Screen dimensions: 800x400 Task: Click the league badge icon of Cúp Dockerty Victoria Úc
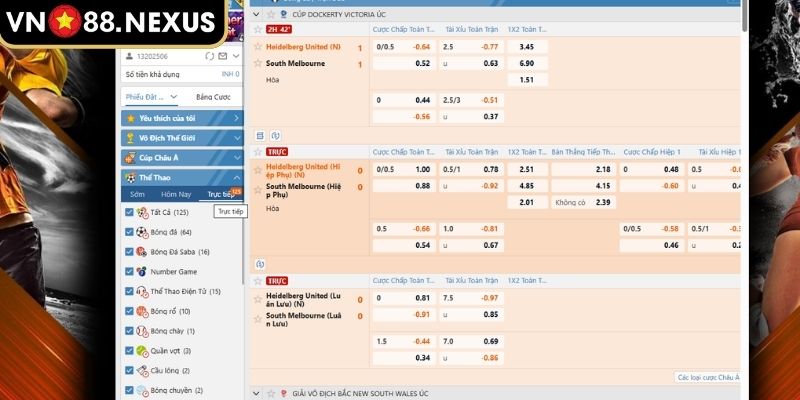[x=283, y=14]
